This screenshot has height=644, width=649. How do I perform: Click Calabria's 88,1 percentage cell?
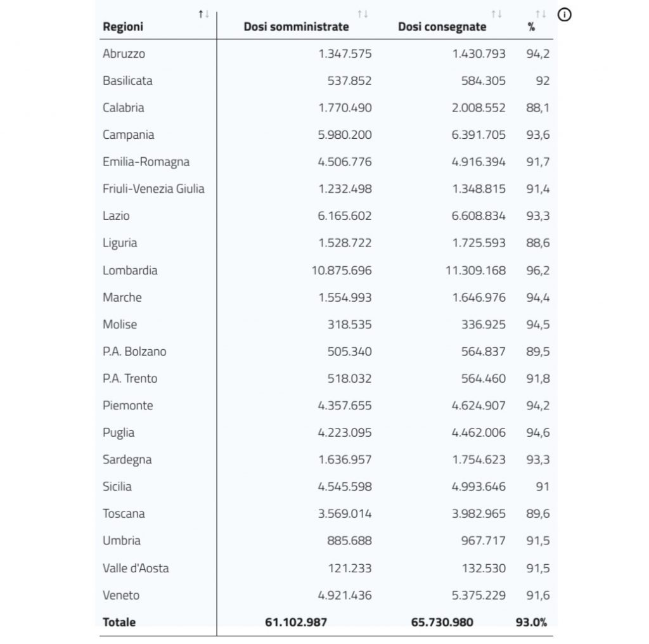click(x=538, y=108)
